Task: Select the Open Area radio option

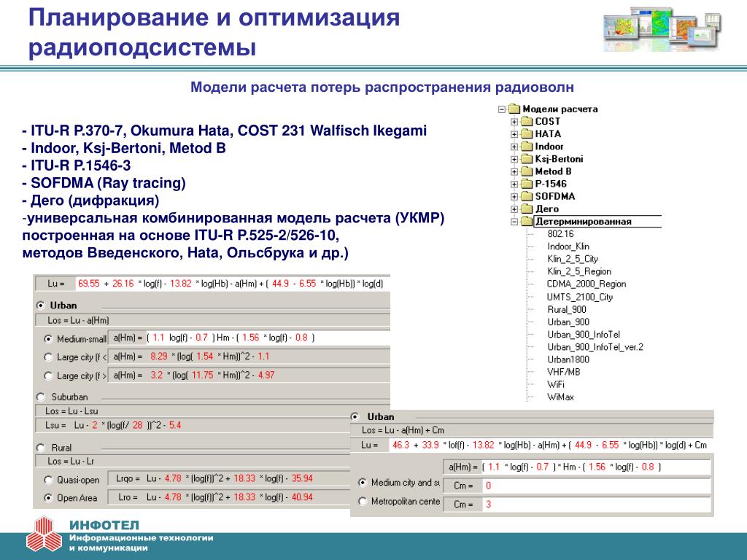Action: pyautogui.click(x=48, y=498)
